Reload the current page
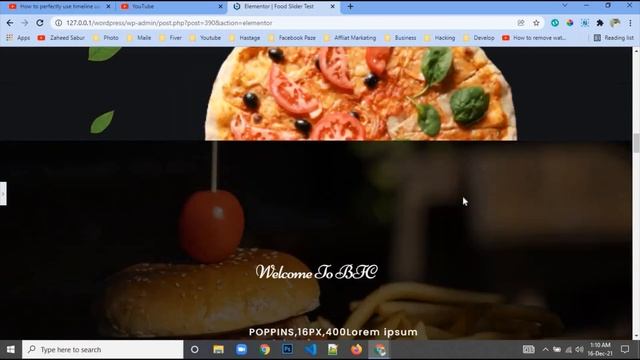 pos(40,23)
